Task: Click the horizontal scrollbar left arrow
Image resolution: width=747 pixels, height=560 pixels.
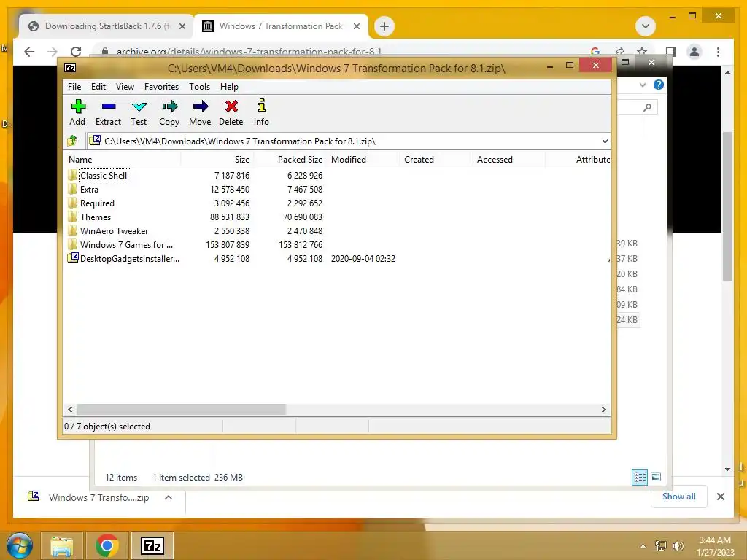Action: [71, 409]
